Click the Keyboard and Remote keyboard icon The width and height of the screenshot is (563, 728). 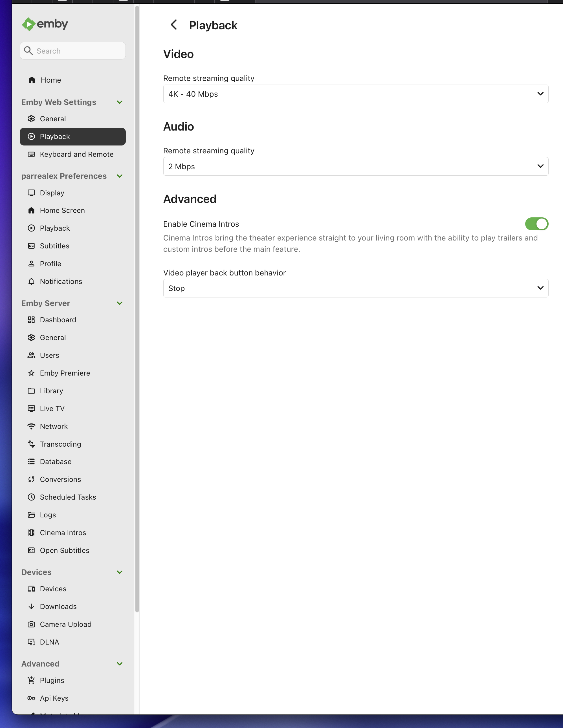tap(31, 154)
